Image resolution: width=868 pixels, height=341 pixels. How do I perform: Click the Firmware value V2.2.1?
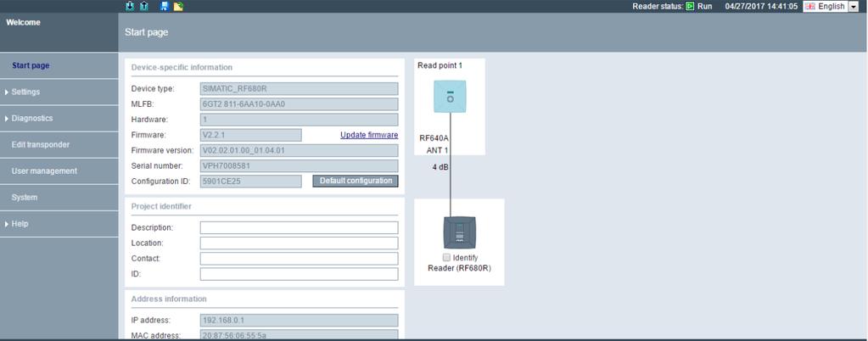point(251,135)
